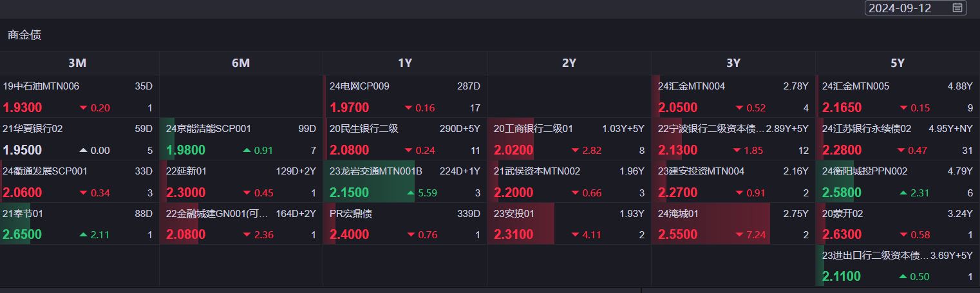Click yield value 2.4000
This screenshot has height=293, width=980.
pos(349,234)
